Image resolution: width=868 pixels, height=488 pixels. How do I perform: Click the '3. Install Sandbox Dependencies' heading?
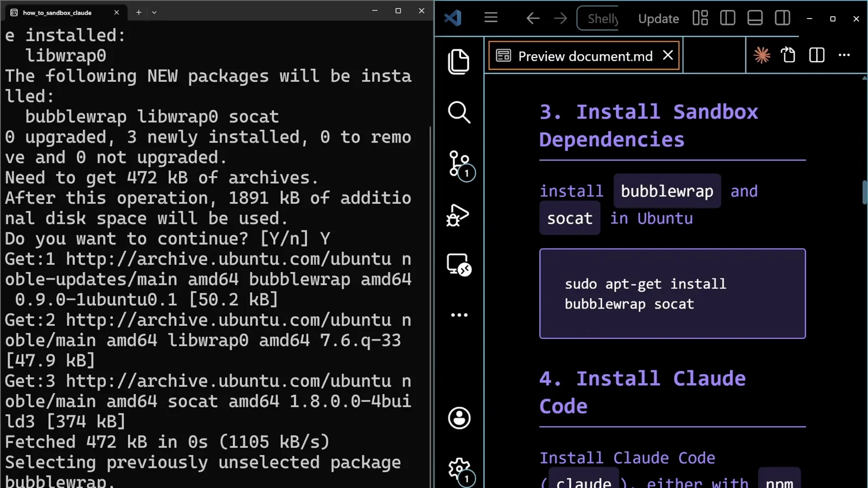(x=648, y=126)
